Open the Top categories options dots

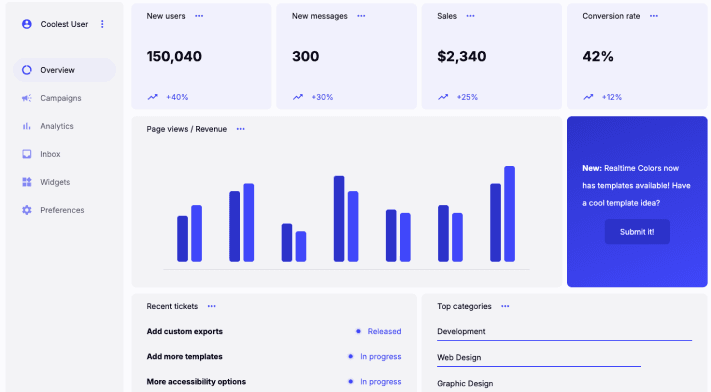(505, 306)
